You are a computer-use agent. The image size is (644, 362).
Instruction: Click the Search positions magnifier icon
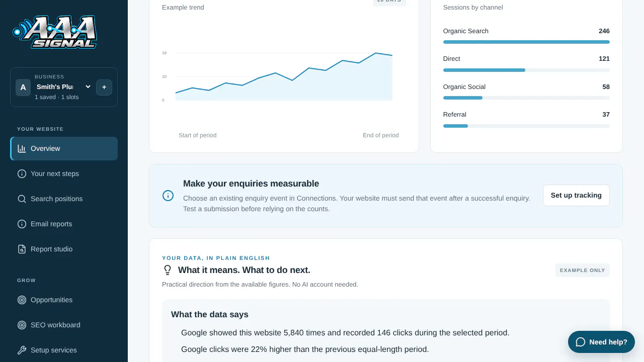pyautogui.click(x=22, y=199)
